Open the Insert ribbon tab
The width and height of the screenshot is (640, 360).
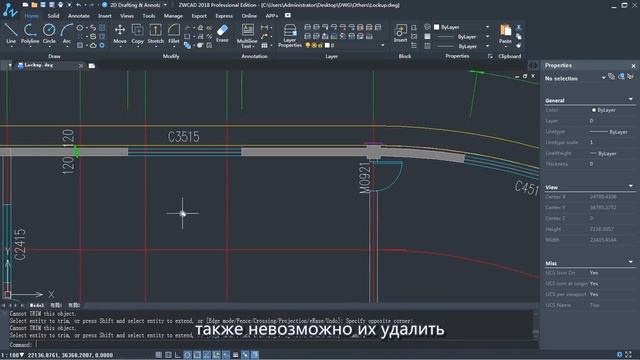(x=104, y=16)
